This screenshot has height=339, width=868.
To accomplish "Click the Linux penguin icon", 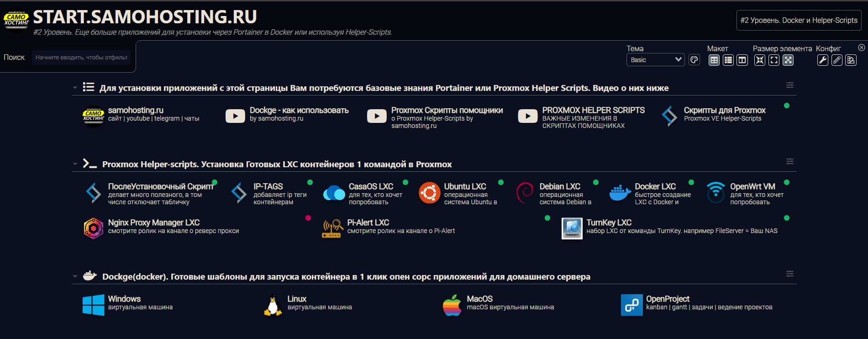I will 273,305.
